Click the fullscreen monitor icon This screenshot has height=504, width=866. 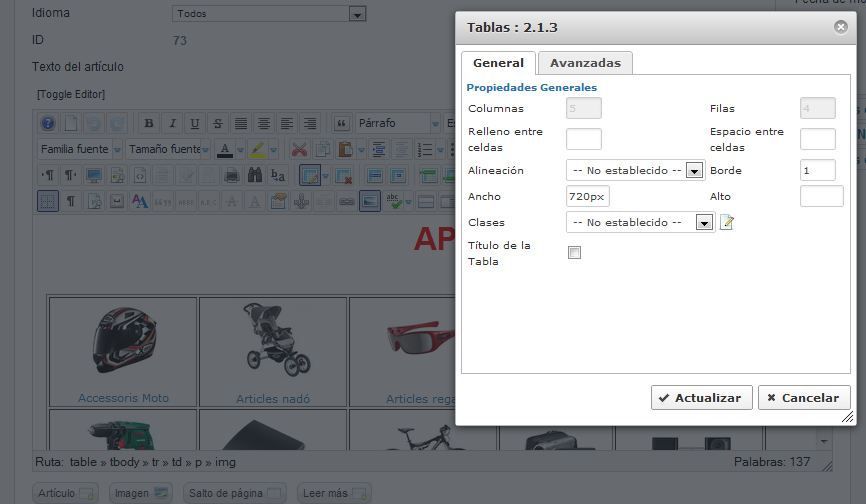pyautogui.click(x=94, y=176)
